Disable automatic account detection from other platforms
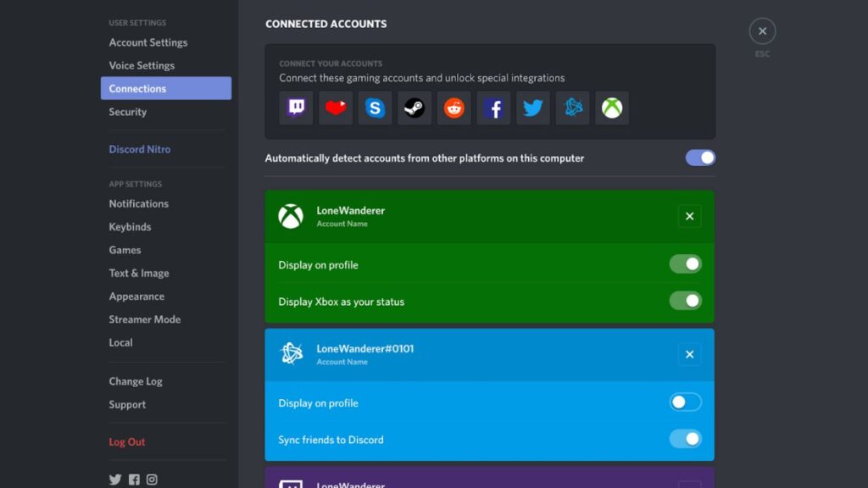 pos(700,158)
